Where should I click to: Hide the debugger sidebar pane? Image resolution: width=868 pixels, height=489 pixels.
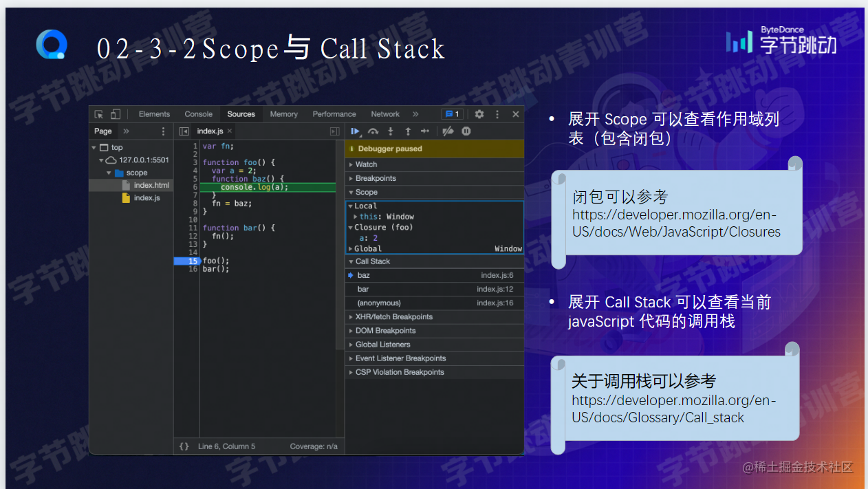(x=335, y=131)
